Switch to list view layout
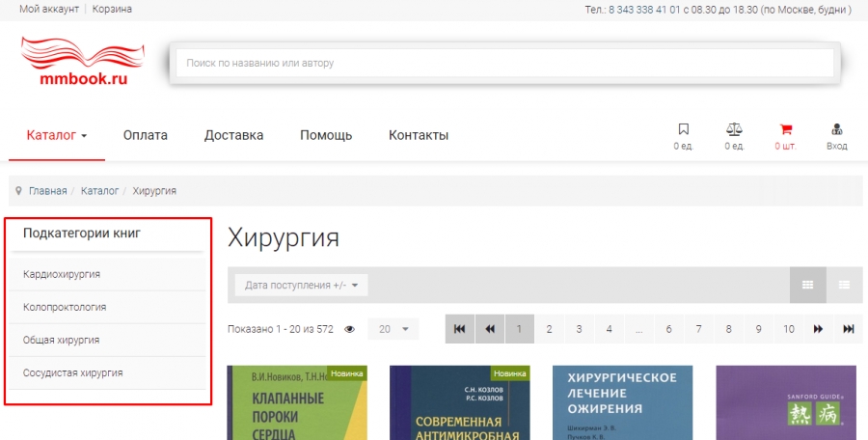 (x=844, y=285)
